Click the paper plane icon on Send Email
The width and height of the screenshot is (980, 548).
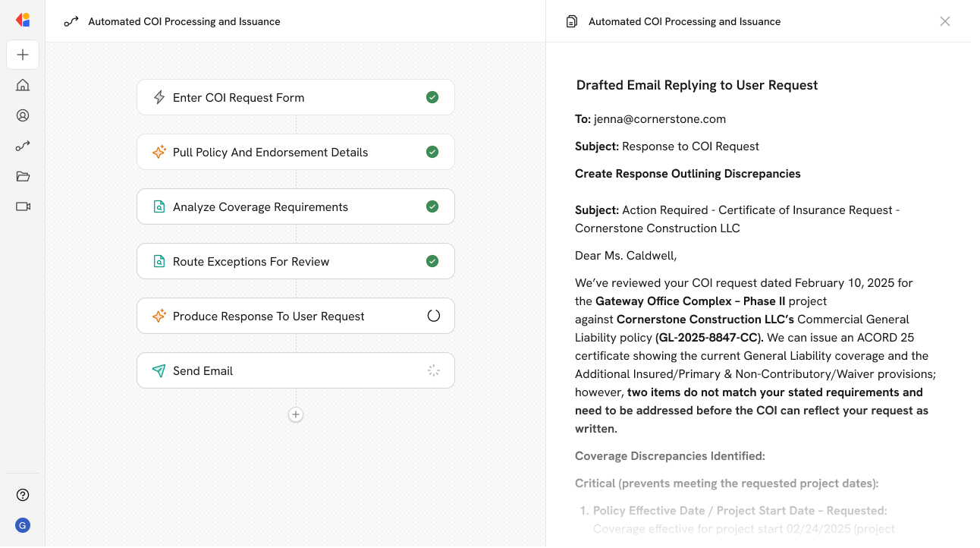coord(159,370)
